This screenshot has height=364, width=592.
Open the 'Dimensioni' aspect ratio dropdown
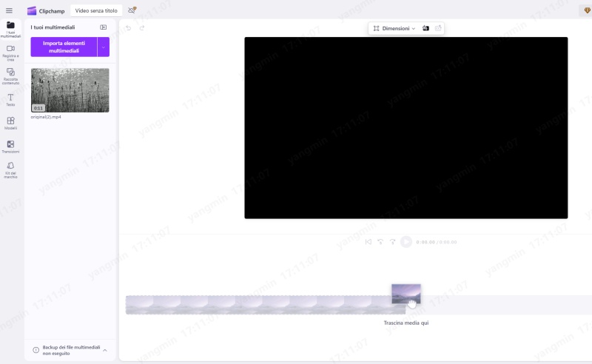(394, 28)
